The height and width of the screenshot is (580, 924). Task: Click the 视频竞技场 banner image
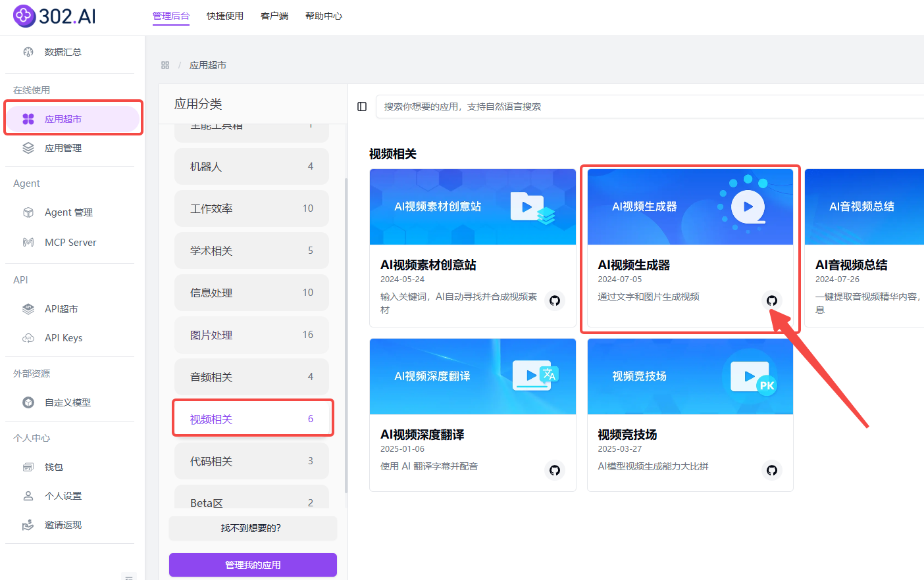690,376
